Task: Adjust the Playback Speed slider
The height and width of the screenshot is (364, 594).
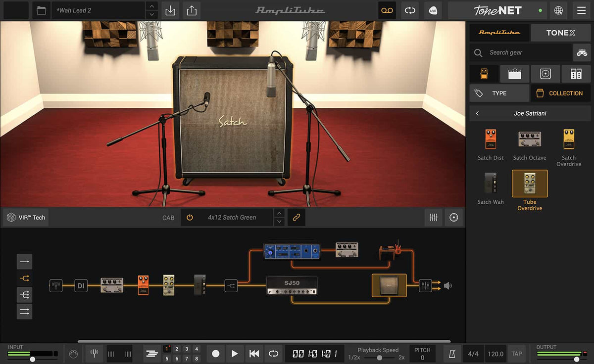Action: click(x=379, y=358)
